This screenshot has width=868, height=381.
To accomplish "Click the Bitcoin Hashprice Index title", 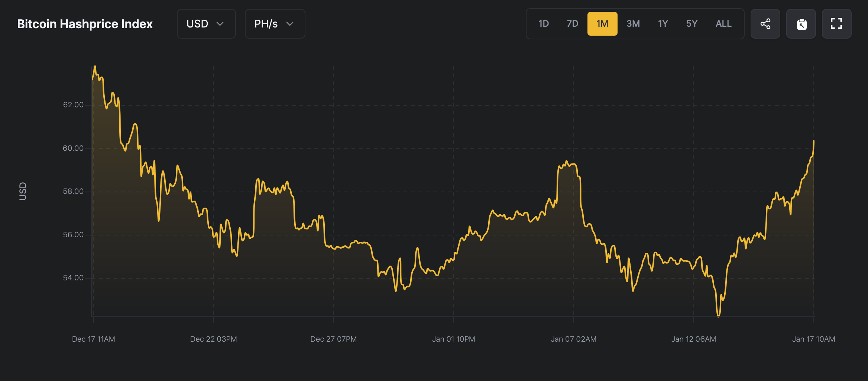I will point(85,24).
